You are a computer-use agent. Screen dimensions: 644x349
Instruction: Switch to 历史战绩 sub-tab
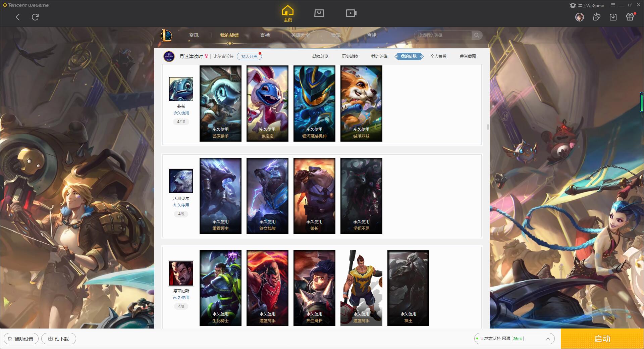point(350,56)
